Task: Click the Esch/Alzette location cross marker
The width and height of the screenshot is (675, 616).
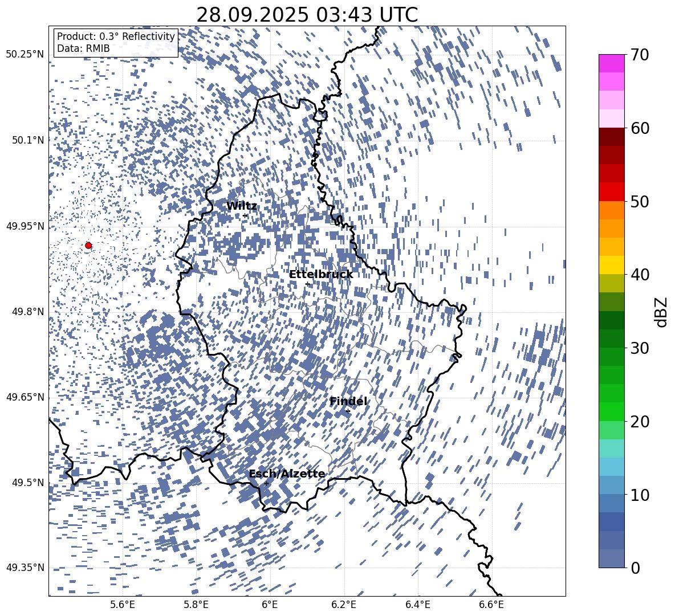Action: click(266, 483)
